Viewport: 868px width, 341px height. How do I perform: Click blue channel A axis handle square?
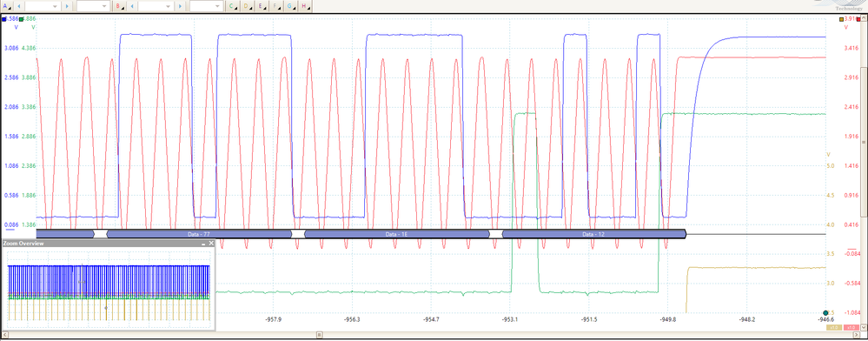coord(4,19)
